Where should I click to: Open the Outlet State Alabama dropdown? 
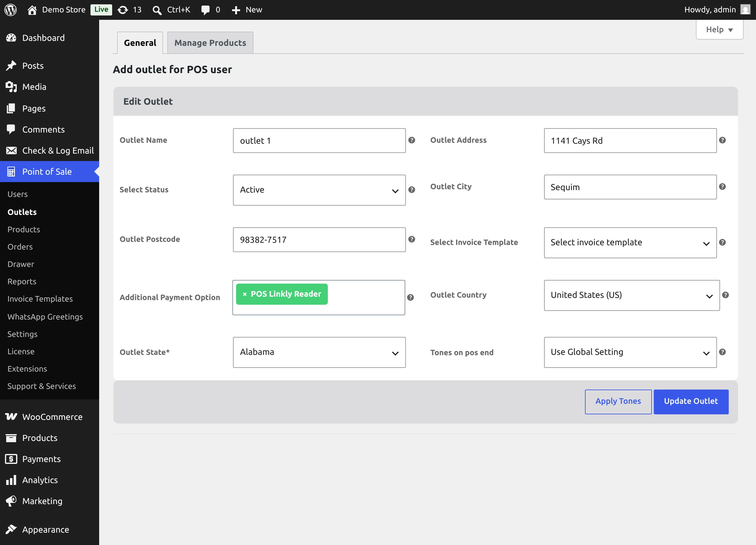[x=319, y=352]
